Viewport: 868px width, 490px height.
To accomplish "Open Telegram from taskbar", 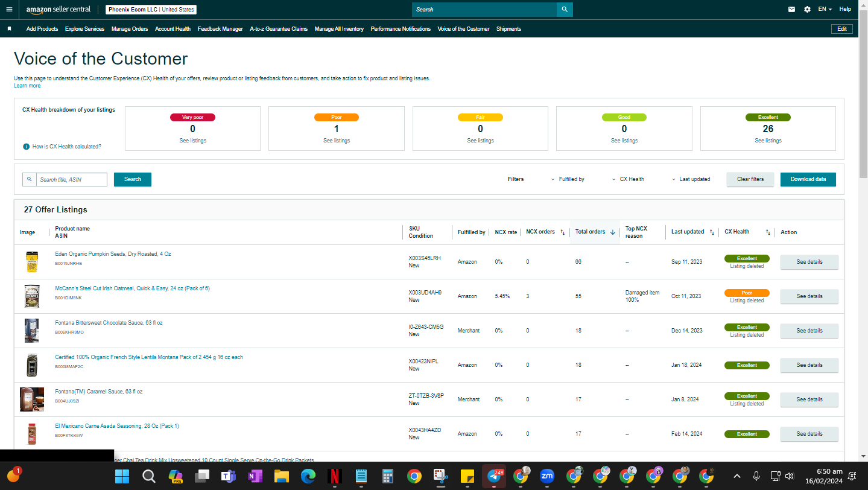I will coord(494,476).
